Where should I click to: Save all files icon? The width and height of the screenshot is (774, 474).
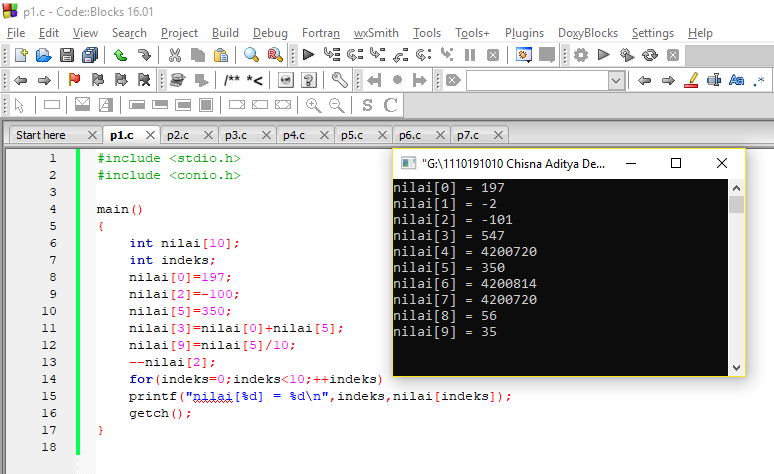click(x=90, y=55)
